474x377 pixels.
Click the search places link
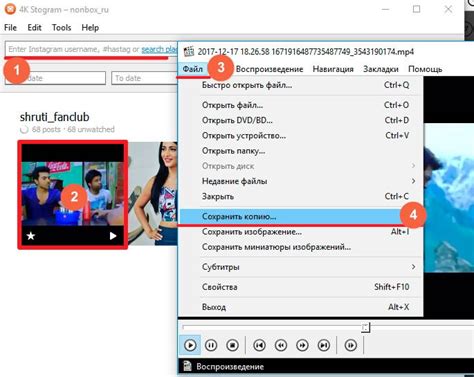click(159, 49)
